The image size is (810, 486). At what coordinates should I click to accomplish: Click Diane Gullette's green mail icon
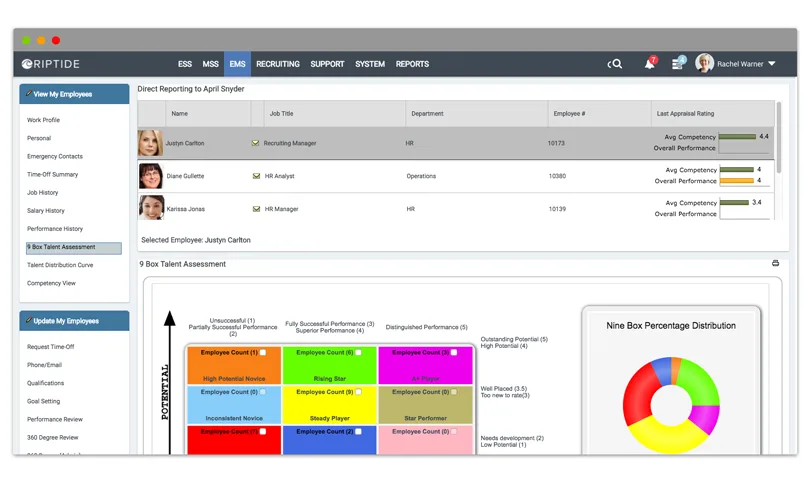[256, 176]
